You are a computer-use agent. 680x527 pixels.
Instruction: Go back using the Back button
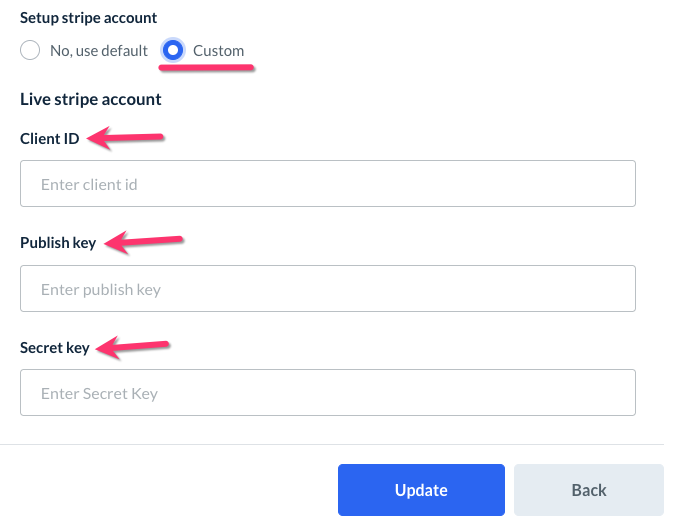pos(588,490)
